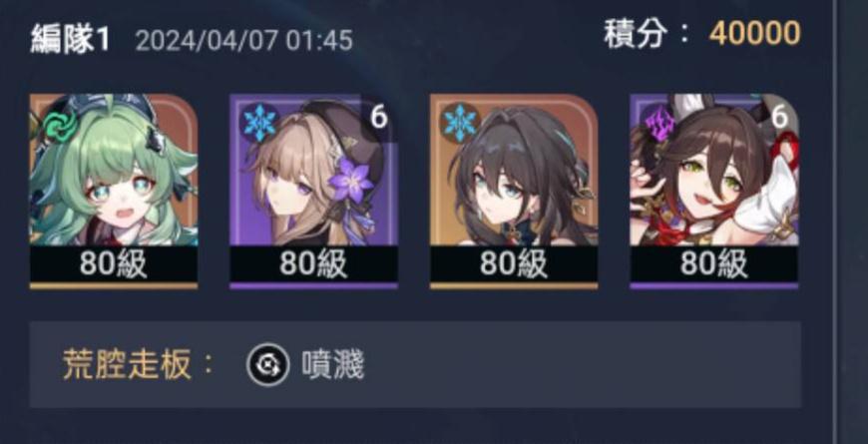Tap the 6 badge on fox-eared character

coord(779,118)
